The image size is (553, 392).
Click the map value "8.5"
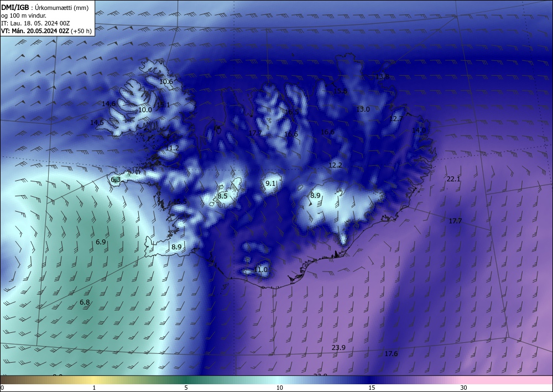pos(222,196)
